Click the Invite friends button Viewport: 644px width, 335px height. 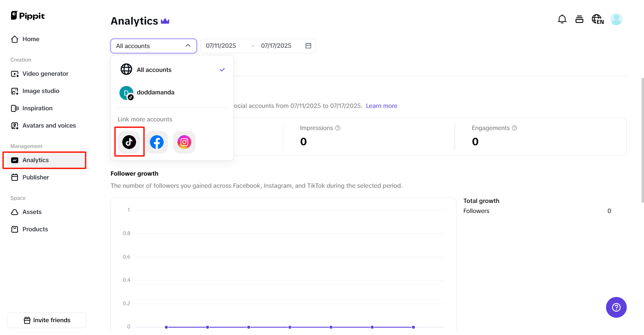(46, 320)
